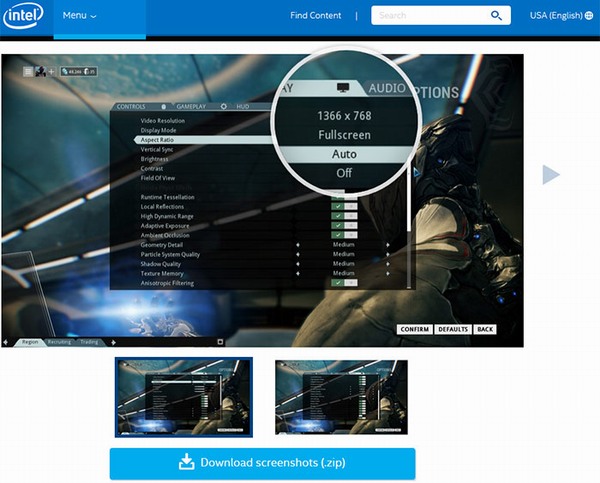This screenshot has height=483, width=600.
Task: Go to next screenshot with right arrow
Action: [551, 175]
